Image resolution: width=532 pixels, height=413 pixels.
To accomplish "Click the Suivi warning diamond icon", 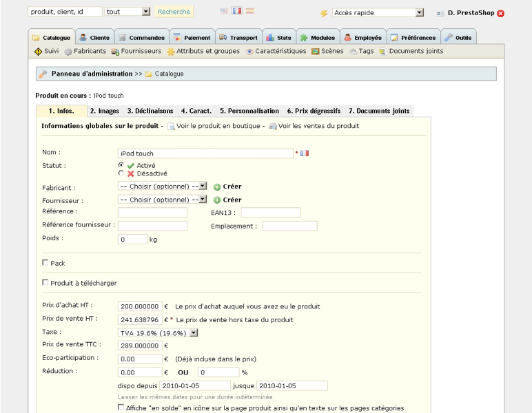I will tap(38, 52).
